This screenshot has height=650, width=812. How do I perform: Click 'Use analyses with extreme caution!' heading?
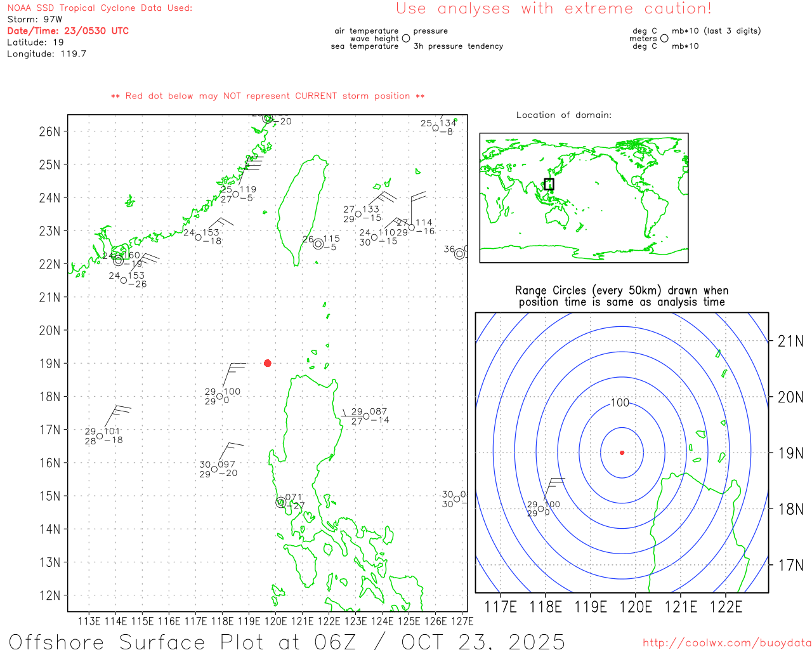pos(554,9)
